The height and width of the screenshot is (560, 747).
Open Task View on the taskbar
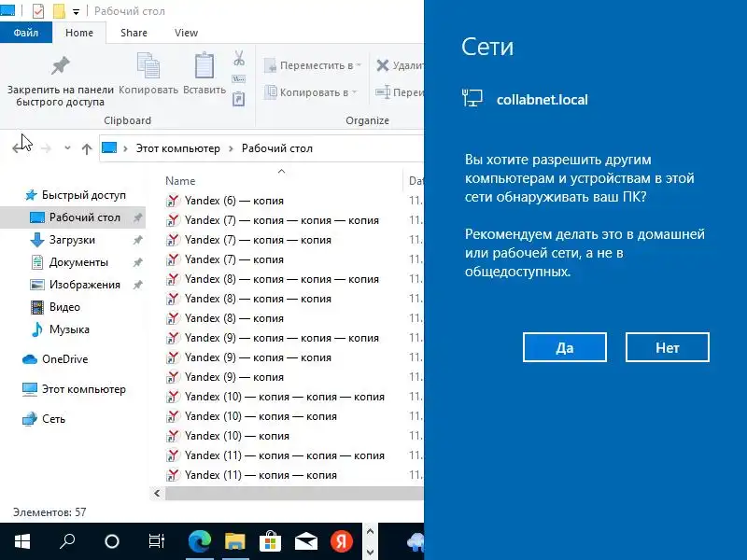coord(156,541)
